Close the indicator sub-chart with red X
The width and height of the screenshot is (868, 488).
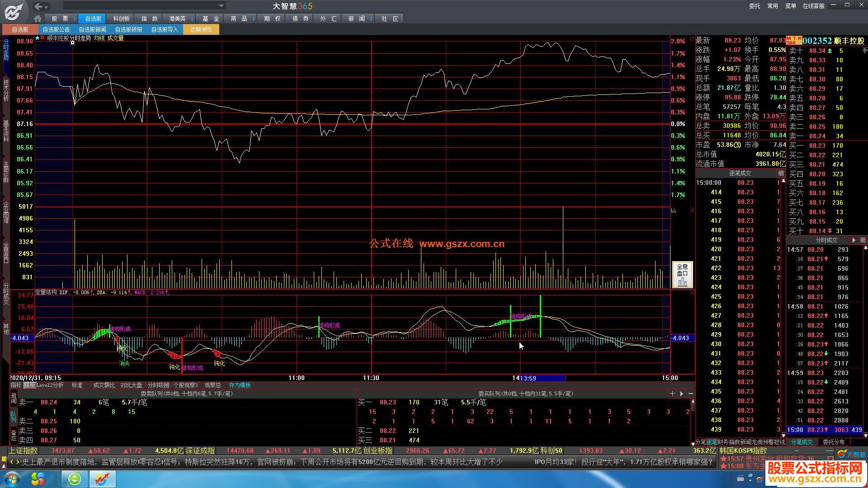pyautogui.click(x=692, y=293)
